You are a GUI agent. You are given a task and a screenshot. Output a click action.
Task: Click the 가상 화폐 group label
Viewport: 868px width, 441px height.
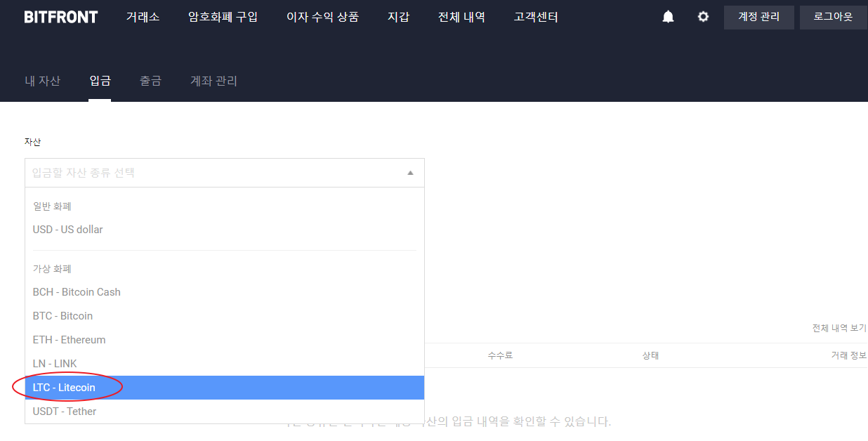[x=52, y=269]
